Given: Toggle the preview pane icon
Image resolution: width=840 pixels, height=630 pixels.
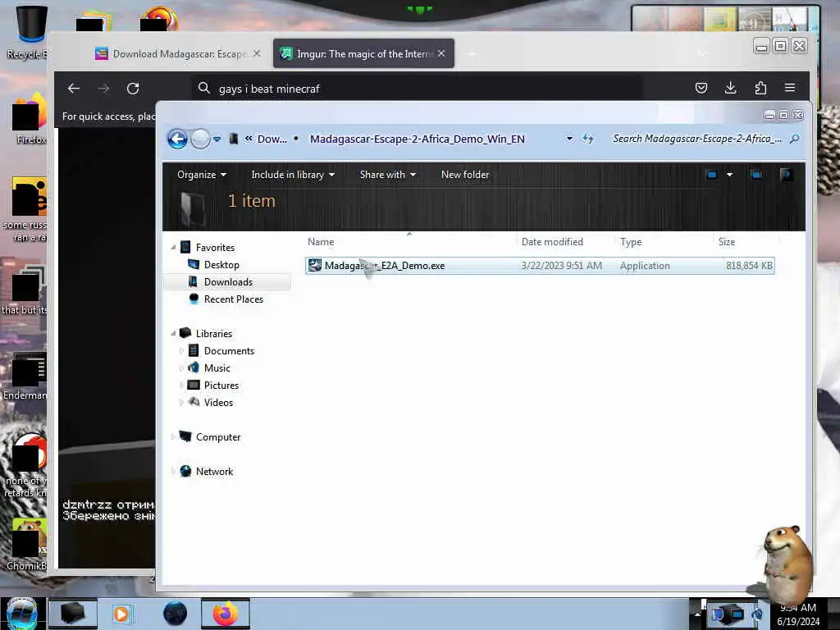Looking at the screenshot, I should click(x=756, y=175).
